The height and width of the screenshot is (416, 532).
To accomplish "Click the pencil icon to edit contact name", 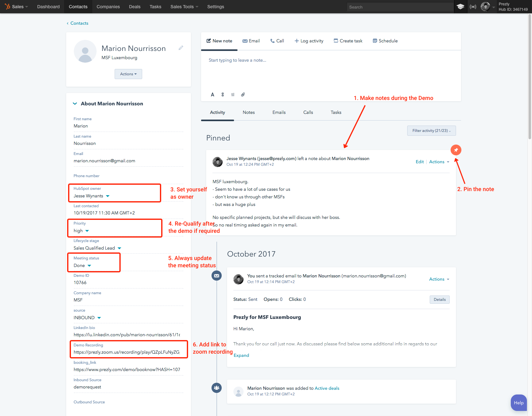I will (181, 48).
